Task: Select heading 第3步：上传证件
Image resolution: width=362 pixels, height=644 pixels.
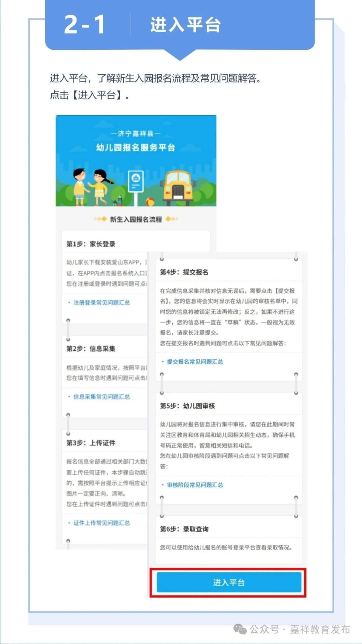Action: pos(91,443)
